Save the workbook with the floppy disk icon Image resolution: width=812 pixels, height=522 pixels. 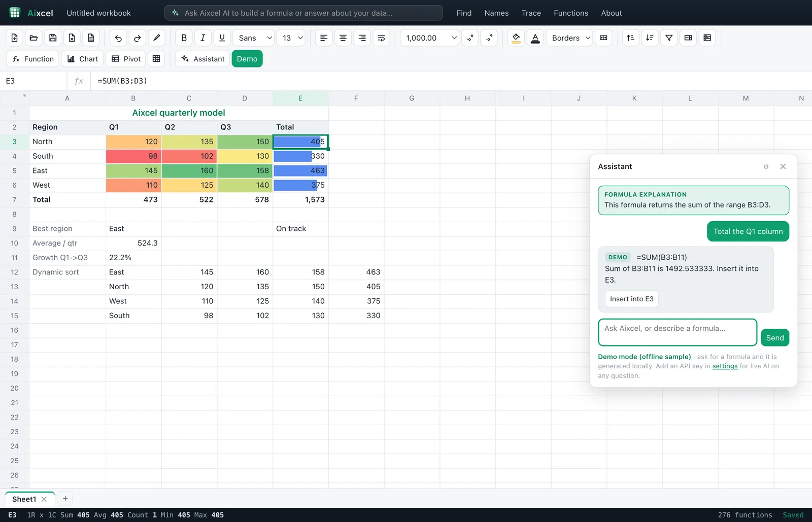pos(53,38)
